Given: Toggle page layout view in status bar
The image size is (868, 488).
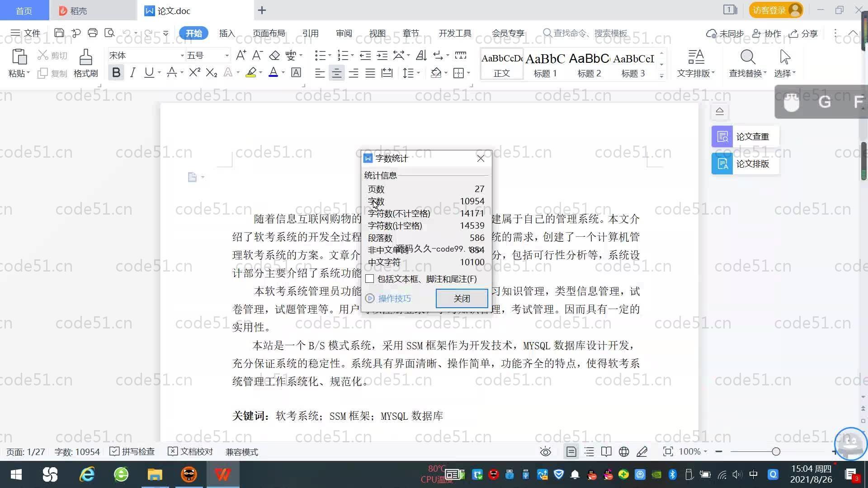Looking at the screenshot, I should pyautogui.click(x=571, y=451).
